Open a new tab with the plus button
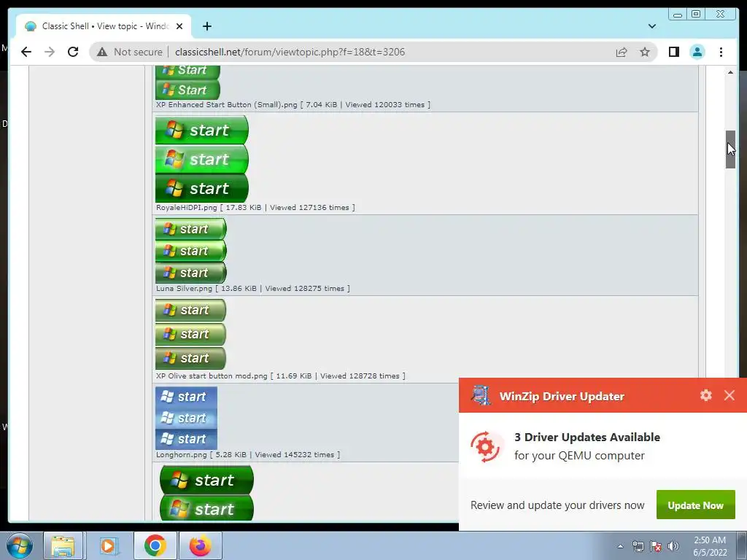This screenshot has width=747, height=560. tap(206, 26)
